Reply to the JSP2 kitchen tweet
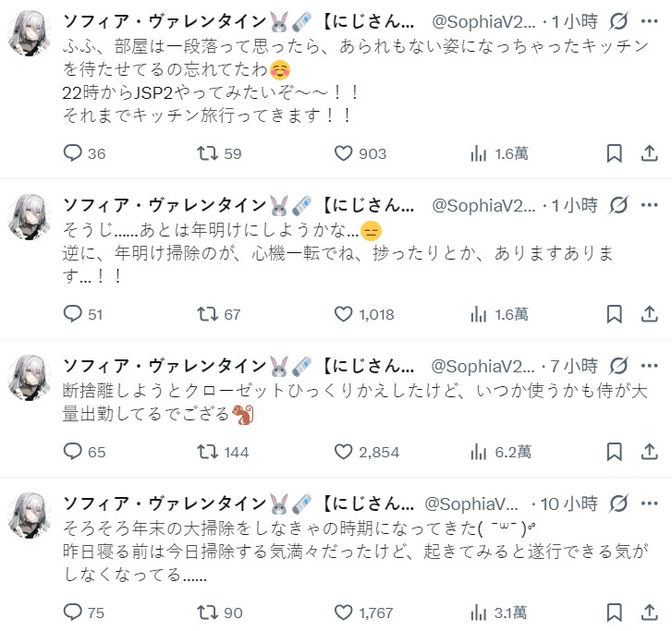Screen dimensions: 672x631 [74, 153]
